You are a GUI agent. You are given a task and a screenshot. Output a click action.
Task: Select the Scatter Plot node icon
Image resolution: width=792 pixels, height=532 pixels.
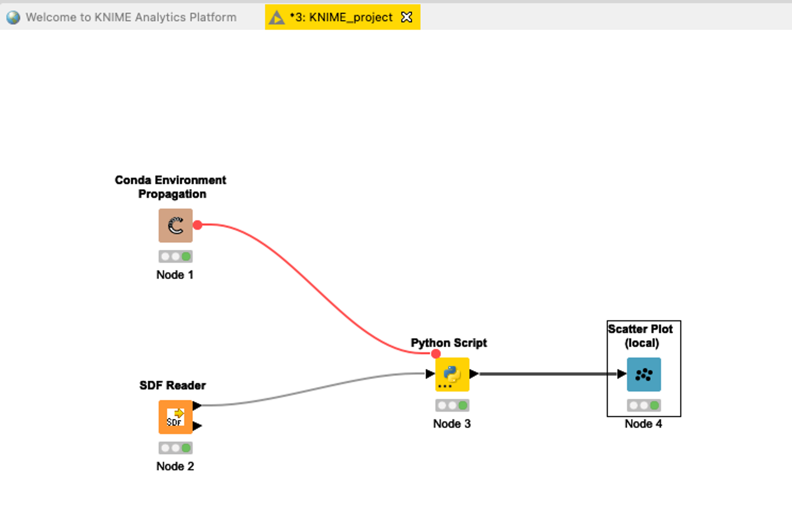[644, 374]
